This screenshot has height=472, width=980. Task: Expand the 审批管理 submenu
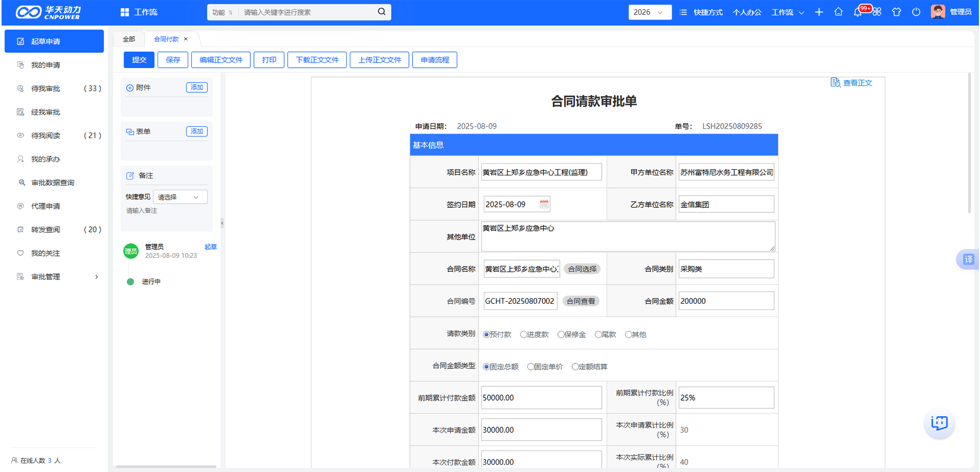click(96, 277)
